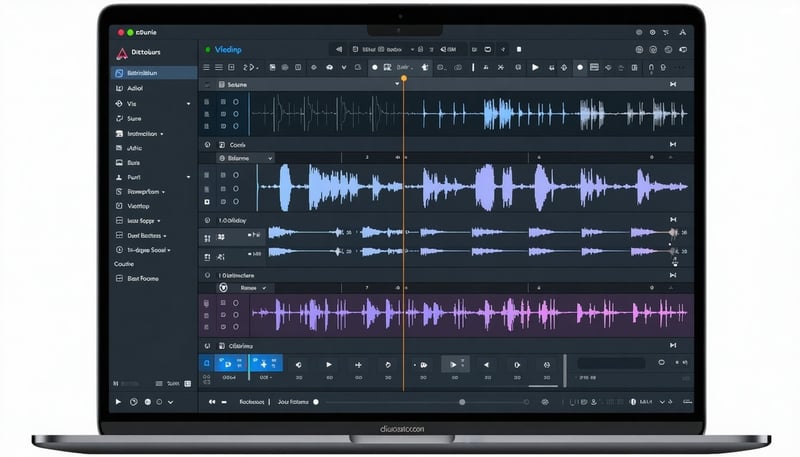
Task: Click the dropdown arrow on the Solune track header
Action: pyautogui.click(x=397, y=84)
